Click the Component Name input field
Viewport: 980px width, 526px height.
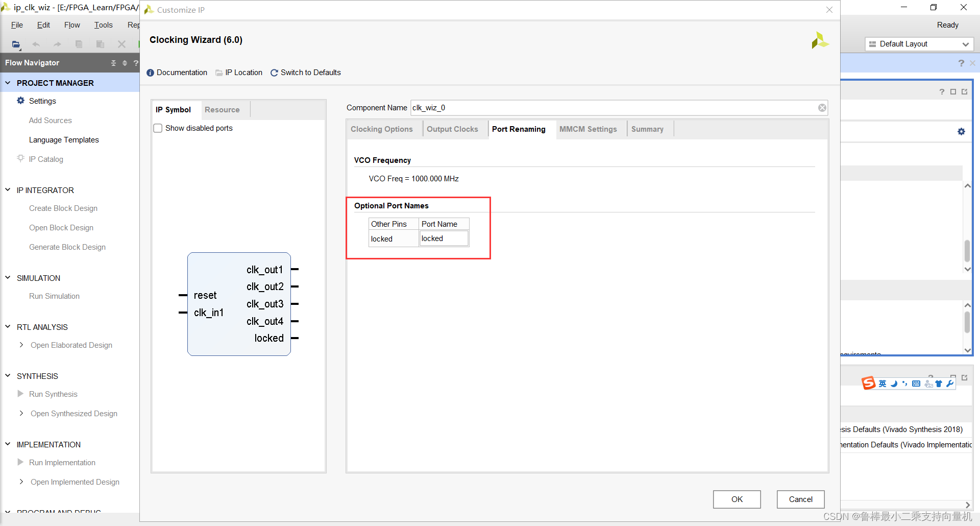pos(619,108)
